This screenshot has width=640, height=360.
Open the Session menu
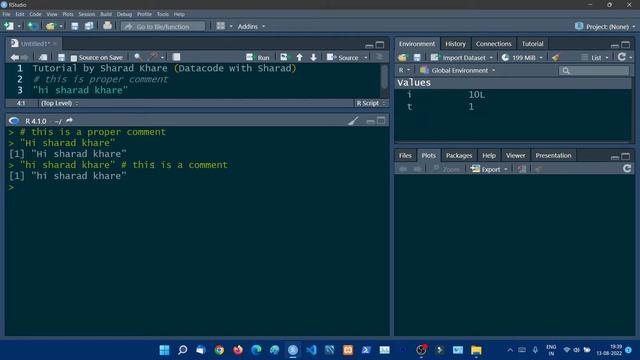87,14
